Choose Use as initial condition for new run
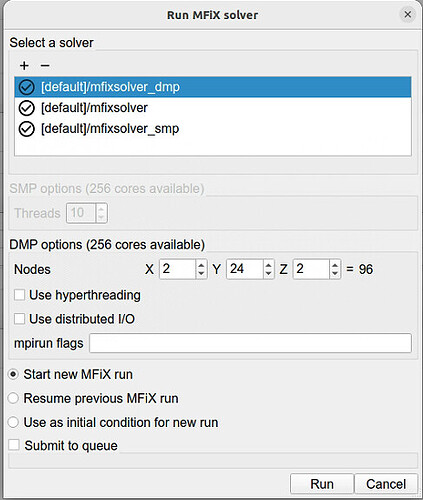This screenshot has height=500, width=423. click(13, 422)
